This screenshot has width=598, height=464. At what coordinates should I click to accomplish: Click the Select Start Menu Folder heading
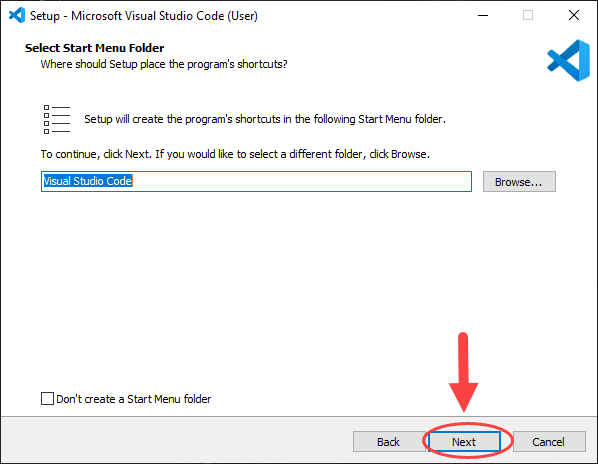click(x=95, y=48)
